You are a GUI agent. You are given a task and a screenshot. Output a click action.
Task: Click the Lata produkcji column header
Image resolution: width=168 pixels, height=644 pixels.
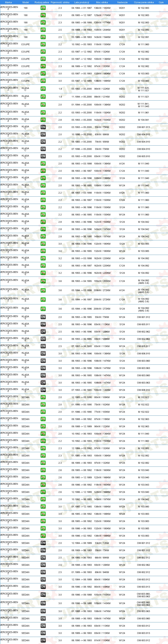coord(82,2)
